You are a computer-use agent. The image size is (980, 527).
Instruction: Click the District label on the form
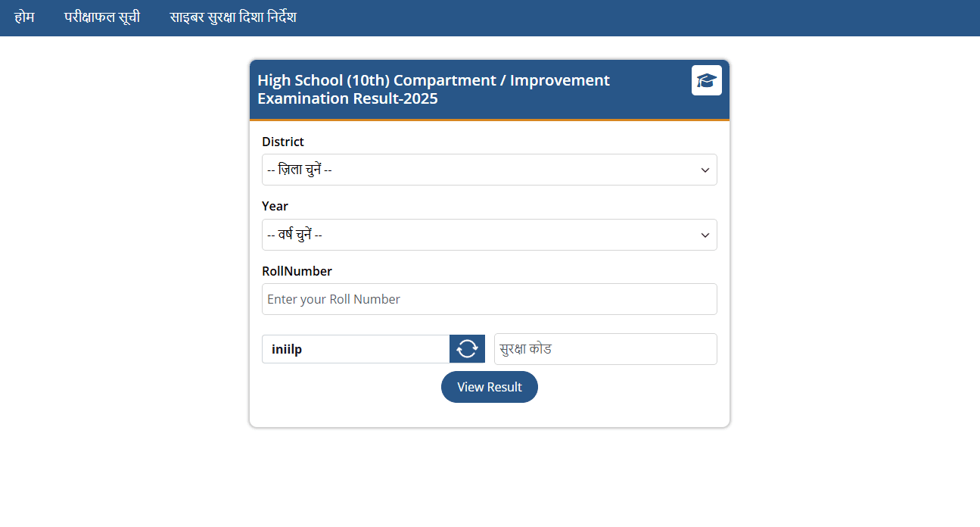pyautogui.click(x=282, y=142)
